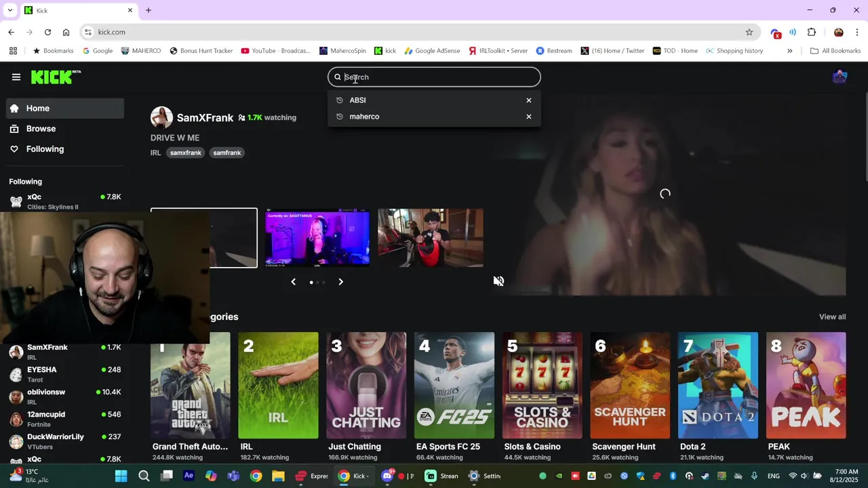Image resolution: width=868 pixels, height=488 pixels.
Task: Go to Home in Kick sidebar
Action: pyautogui.click(x=65, y=108)
